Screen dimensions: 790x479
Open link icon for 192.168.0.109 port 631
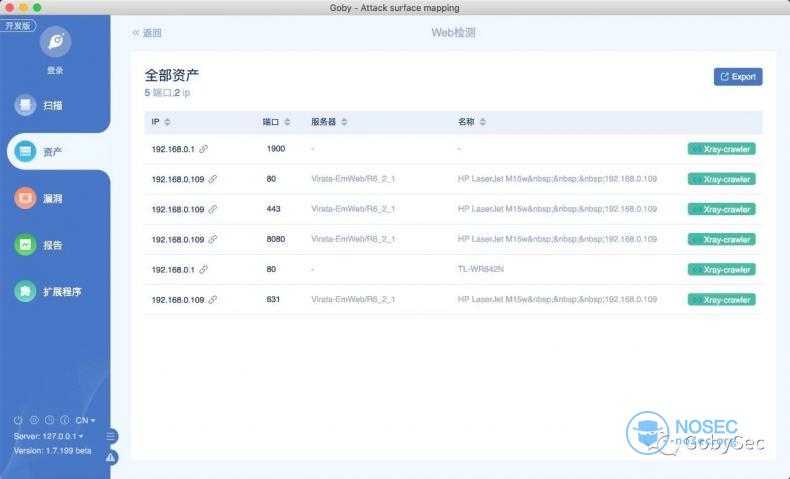point(213,300)
